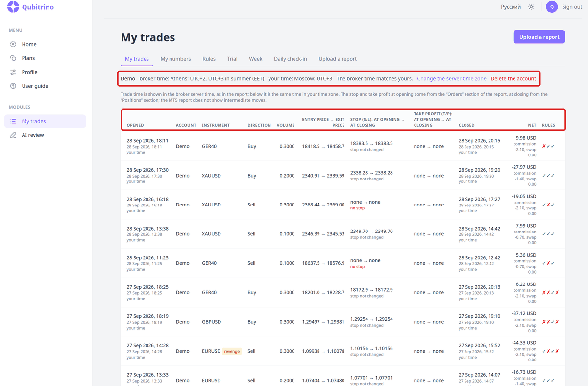Viewport: 588px width, 386px height.
Task: Toggle the light/dark theme sun icon
Action: (x=531, y=7)
